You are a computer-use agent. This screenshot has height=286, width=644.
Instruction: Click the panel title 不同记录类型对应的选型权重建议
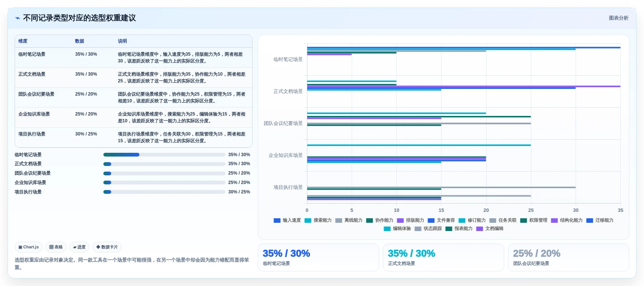(79, 18)
